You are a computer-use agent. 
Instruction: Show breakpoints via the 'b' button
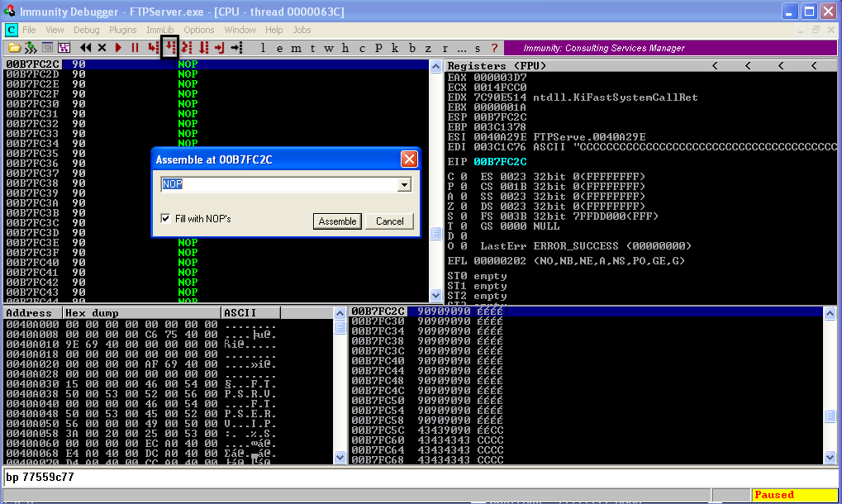click(411, 48)
